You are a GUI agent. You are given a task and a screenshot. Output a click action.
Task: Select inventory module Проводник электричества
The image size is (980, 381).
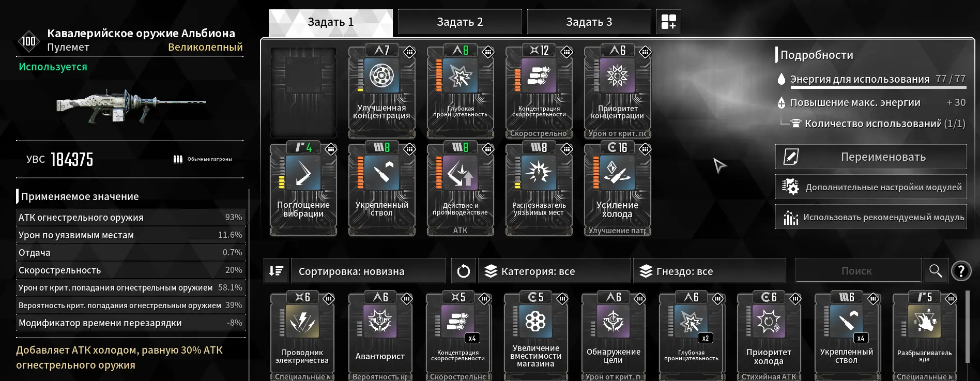click(x=302, y=336)
